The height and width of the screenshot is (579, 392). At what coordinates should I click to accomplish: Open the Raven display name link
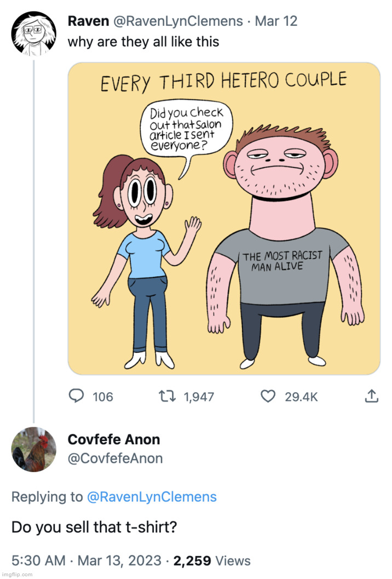tap(88, 21)
